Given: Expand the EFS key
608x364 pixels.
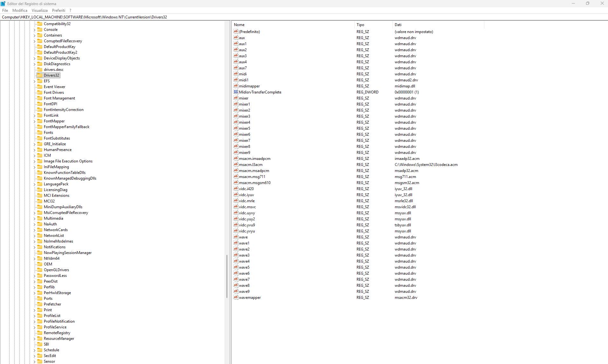Looking at the screenshot, I should tap(34, 81).
